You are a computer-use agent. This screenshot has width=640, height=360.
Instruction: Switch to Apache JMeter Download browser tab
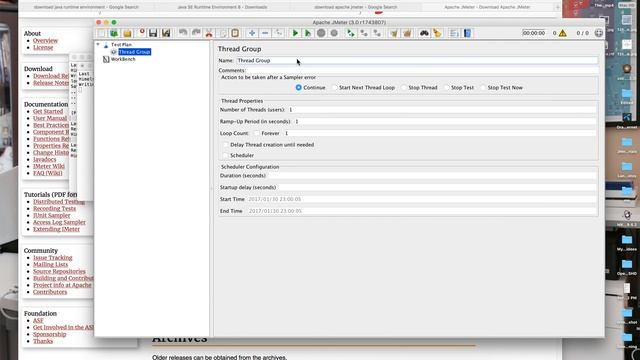coord(487,7)
